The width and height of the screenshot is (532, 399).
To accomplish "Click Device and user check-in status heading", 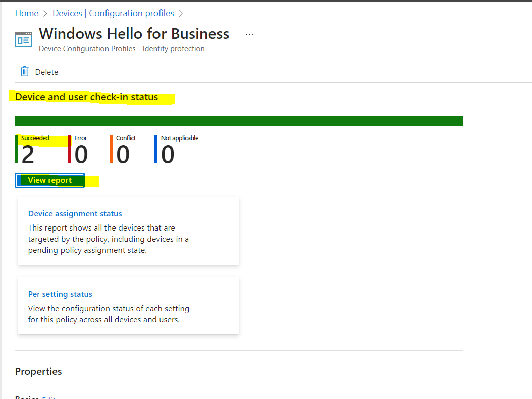I will (x=86, y=97).
